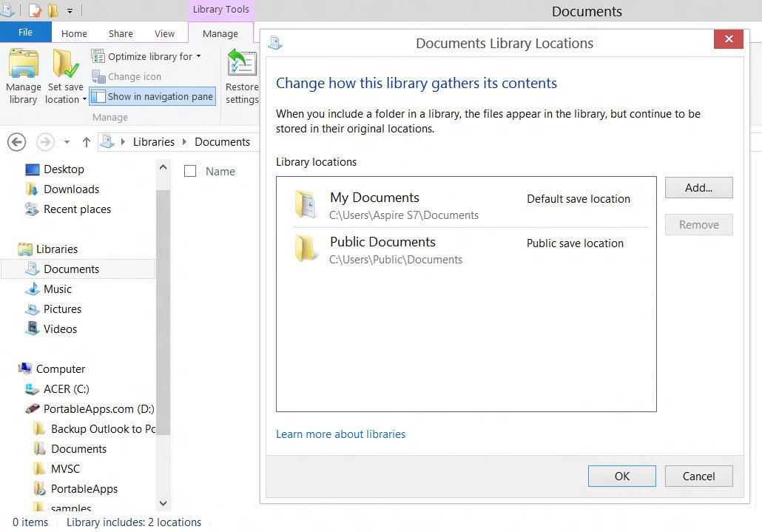This screenshot has height=532, width=762.
Task: Click the Set save location folder icon
Action: pos(65,63)
